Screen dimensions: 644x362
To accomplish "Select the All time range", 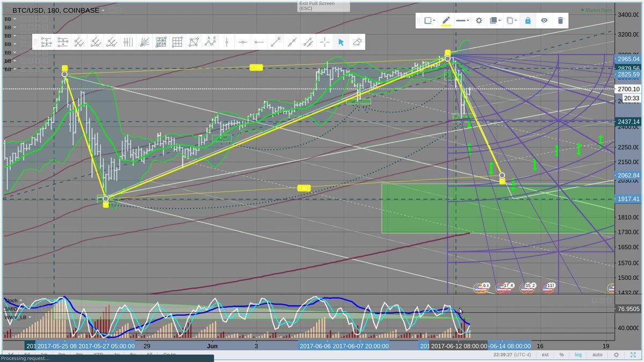I will 149,354.
